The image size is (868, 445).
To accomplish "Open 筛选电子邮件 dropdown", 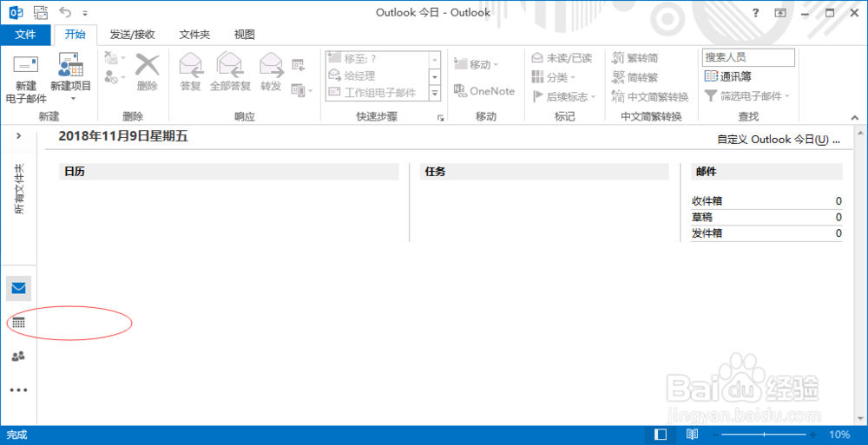I will (x=746, y=95).
